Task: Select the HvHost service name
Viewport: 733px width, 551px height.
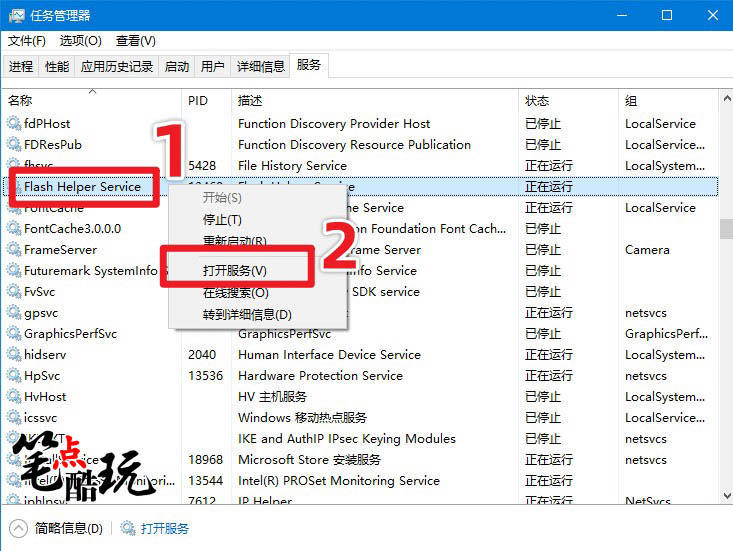Action: click(45, 397)
